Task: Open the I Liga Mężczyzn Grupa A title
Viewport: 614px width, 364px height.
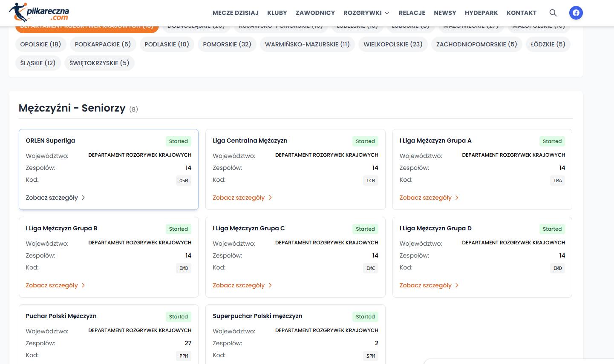Action: point(435,140)
